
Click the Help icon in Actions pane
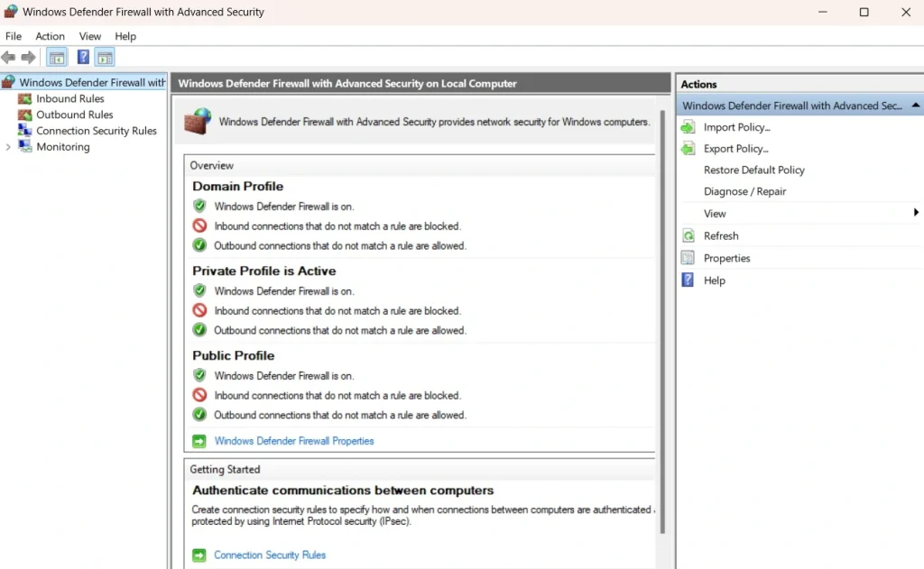[x=688, y=280]
